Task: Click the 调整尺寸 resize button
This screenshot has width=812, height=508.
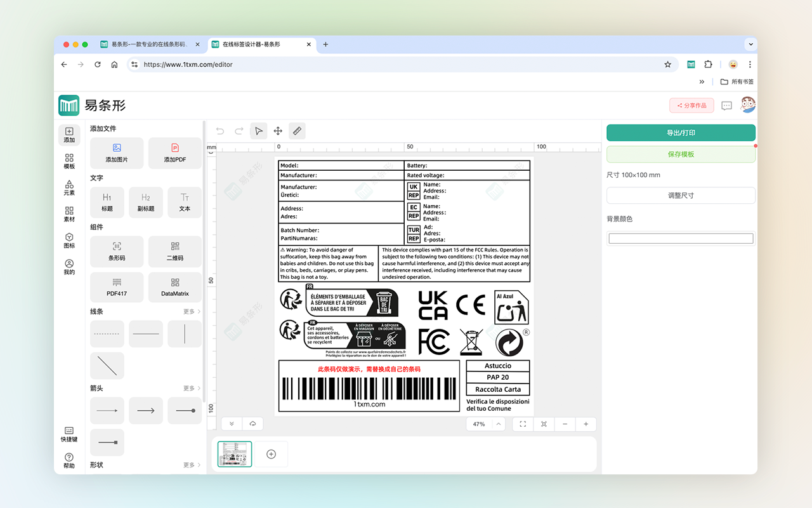Action: pos(681,196)
